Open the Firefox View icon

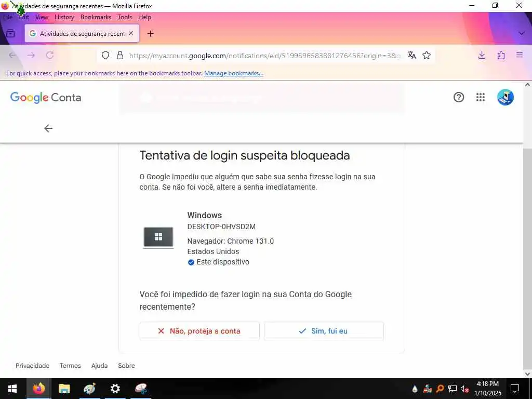[x=10, y=34]
